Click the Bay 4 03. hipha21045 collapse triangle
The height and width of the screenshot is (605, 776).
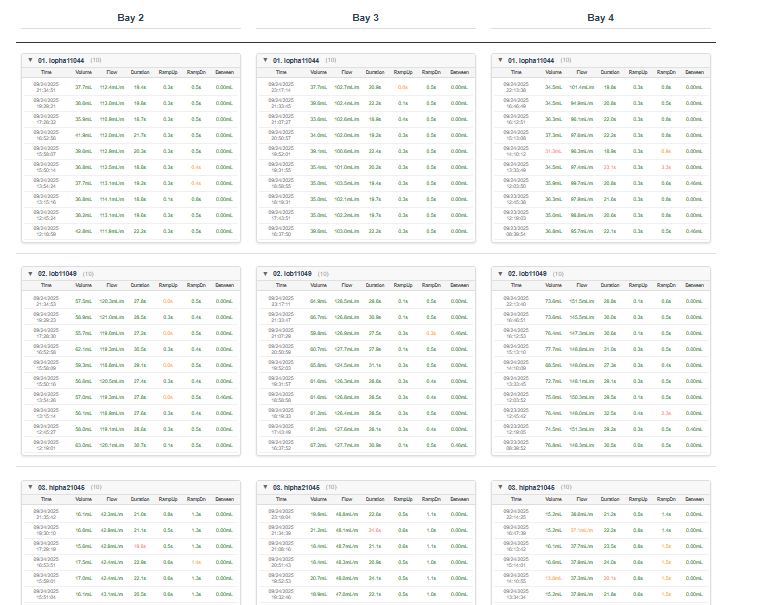[x=500, y=487]
